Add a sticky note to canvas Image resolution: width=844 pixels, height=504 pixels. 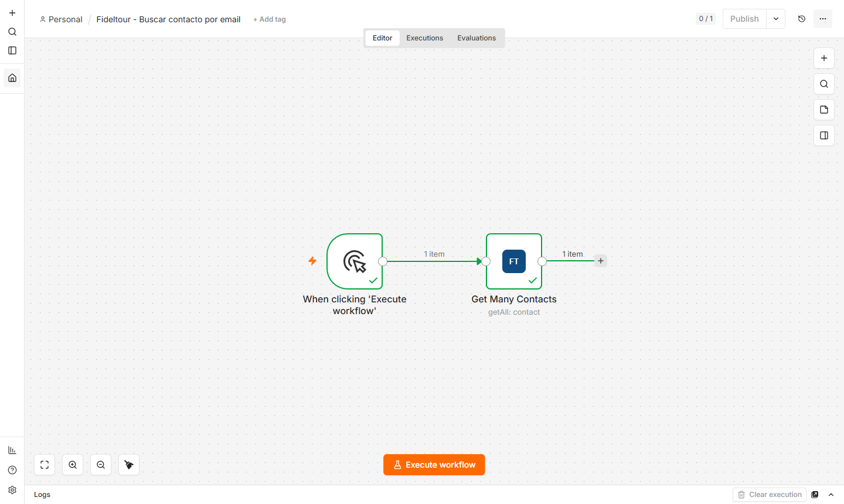point(824,110)
